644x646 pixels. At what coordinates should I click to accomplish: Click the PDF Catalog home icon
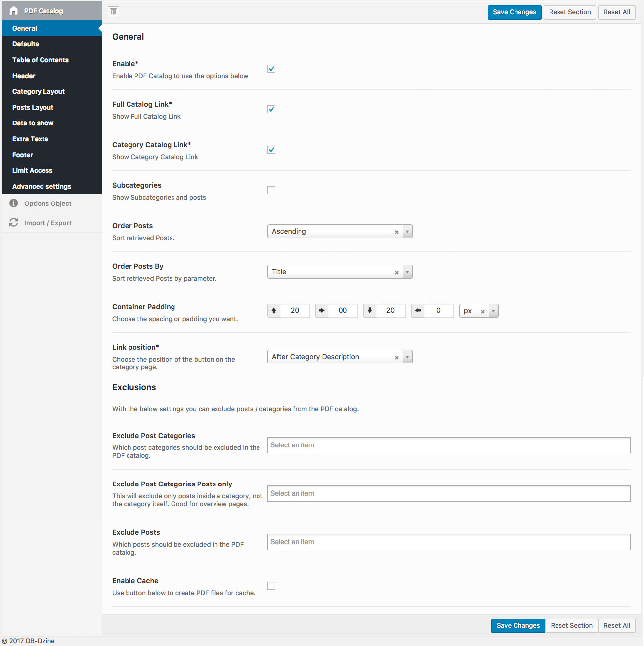click(14, 11)
